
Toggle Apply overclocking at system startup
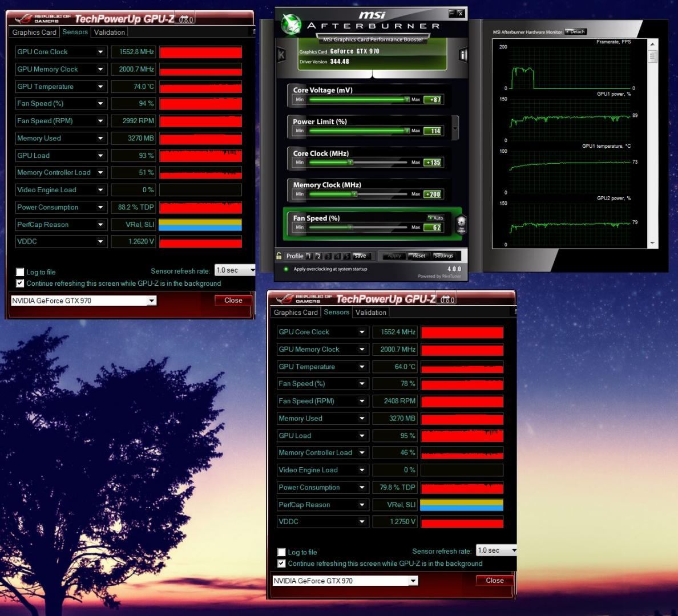[x=286, y=269]
